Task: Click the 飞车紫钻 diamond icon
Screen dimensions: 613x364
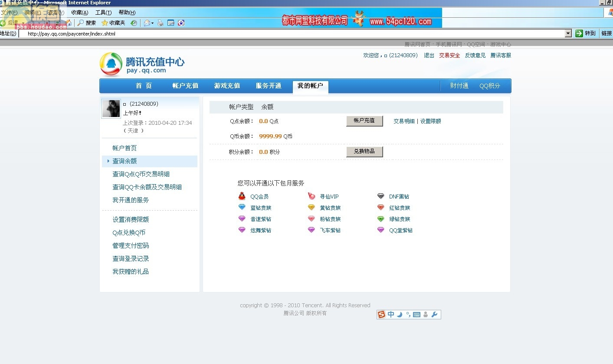Action: click(311, 230)
